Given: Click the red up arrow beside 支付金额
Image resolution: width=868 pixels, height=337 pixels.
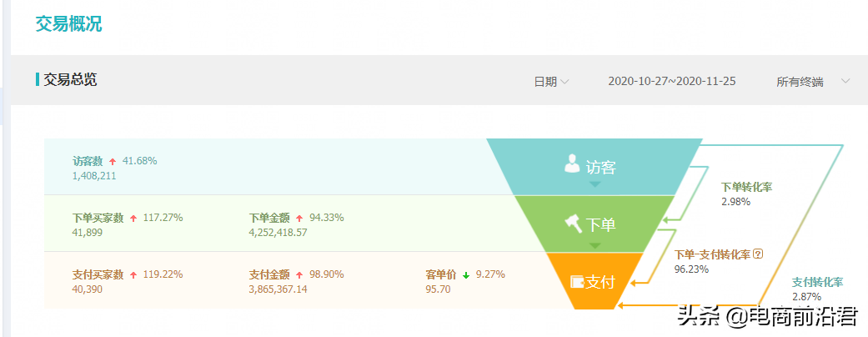Looking at the screenshot, I should pos(299,274).
